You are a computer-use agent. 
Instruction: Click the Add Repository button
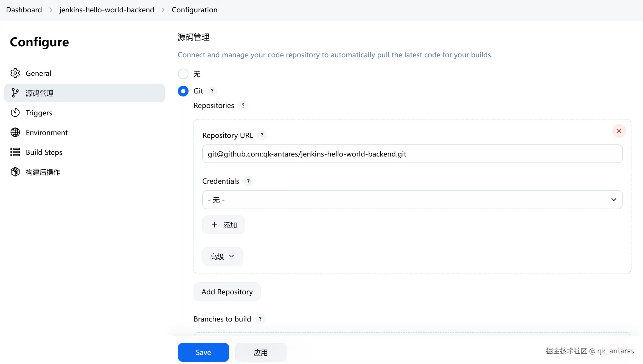click(227, 292)
